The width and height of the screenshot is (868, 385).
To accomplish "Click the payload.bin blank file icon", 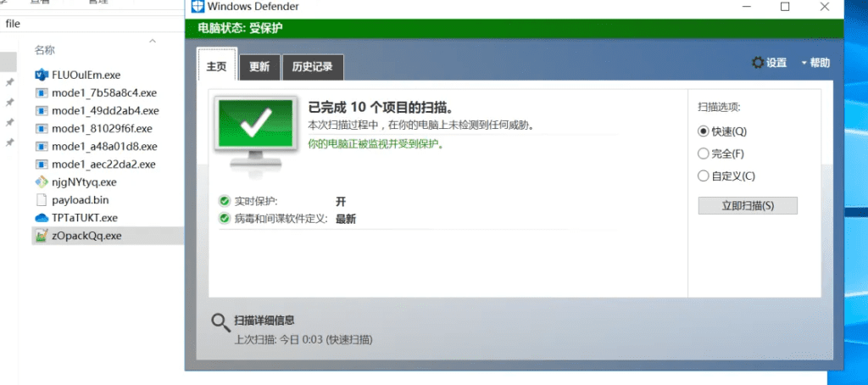I will click(x=42, y=200).
